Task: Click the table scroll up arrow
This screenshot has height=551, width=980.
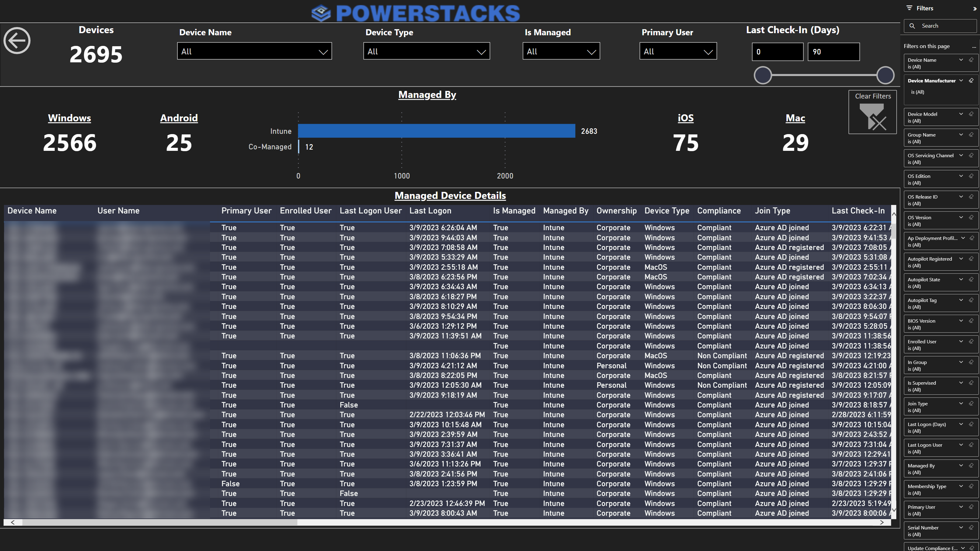Action: [894, 214]
